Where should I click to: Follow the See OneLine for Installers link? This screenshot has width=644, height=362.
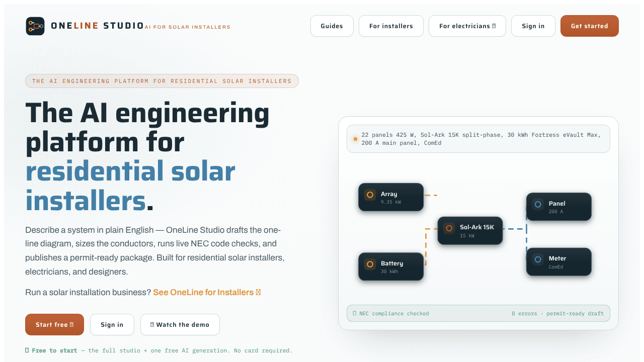click(207, 292)
